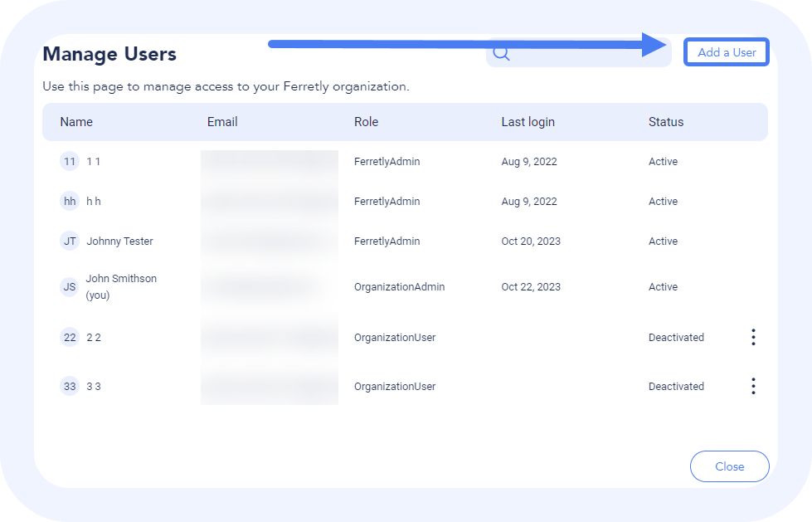Image resolution: width=812 pixels, height=522 pixels.
Task: Click the Email column header
Action: pos(222,122)
